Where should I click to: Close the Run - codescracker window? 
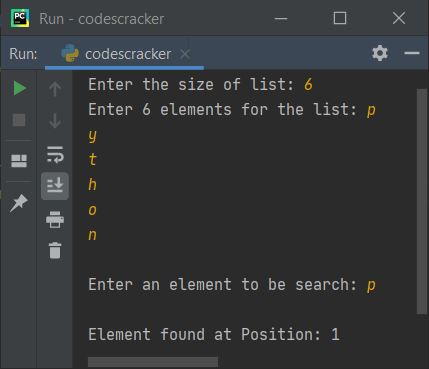(x=399, y=18)
